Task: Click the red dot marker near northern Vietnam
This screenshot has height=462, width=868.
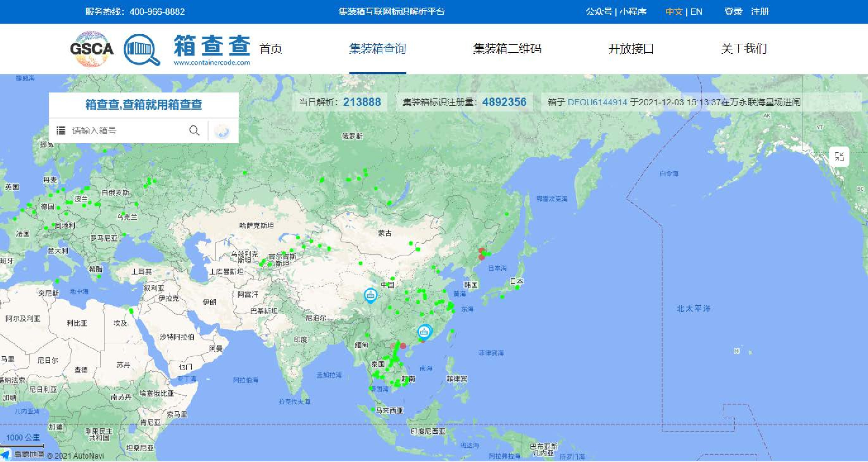Action: pos(403,346)
